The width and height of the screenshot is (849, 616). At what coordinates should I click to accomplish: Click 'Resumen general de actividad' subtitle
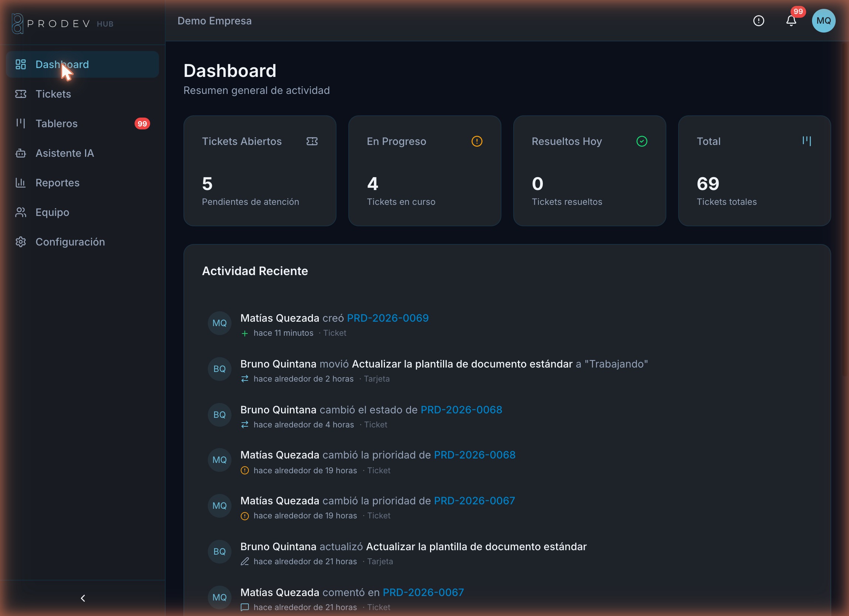(x=256, y=91)
